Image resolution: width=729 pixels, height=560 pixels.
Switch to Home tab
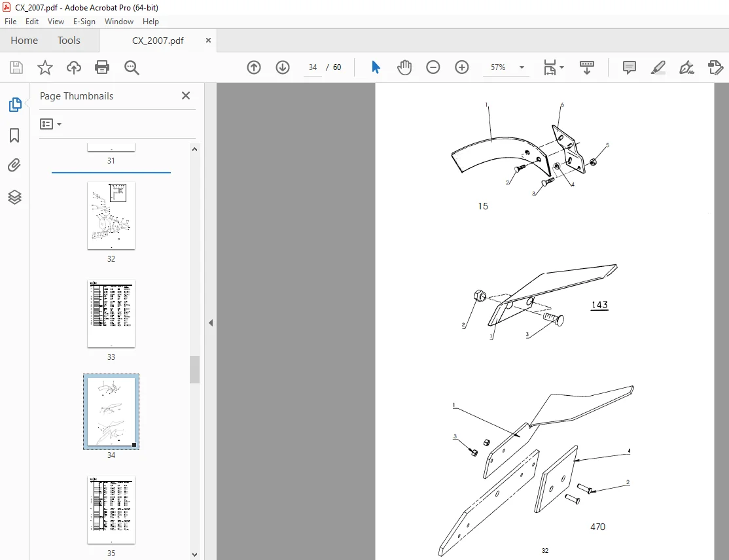24,41
